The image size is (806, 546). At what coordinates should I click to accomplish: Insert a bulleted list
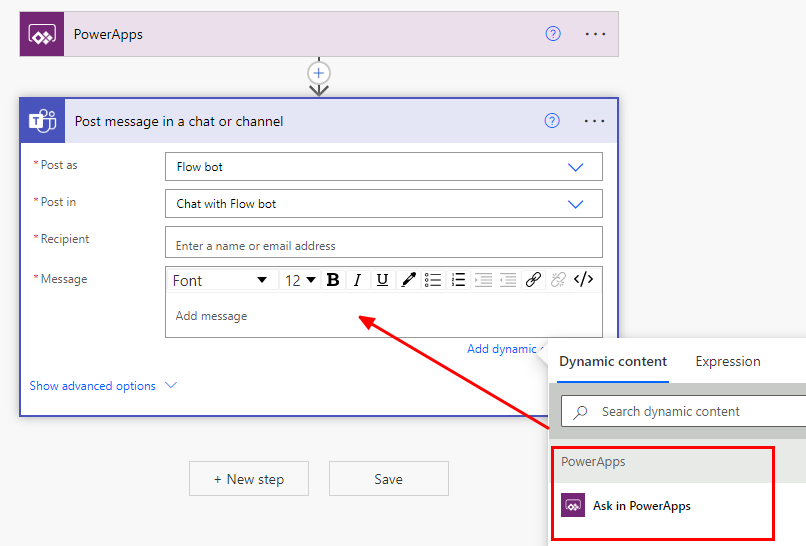click(x=433, y=280)
